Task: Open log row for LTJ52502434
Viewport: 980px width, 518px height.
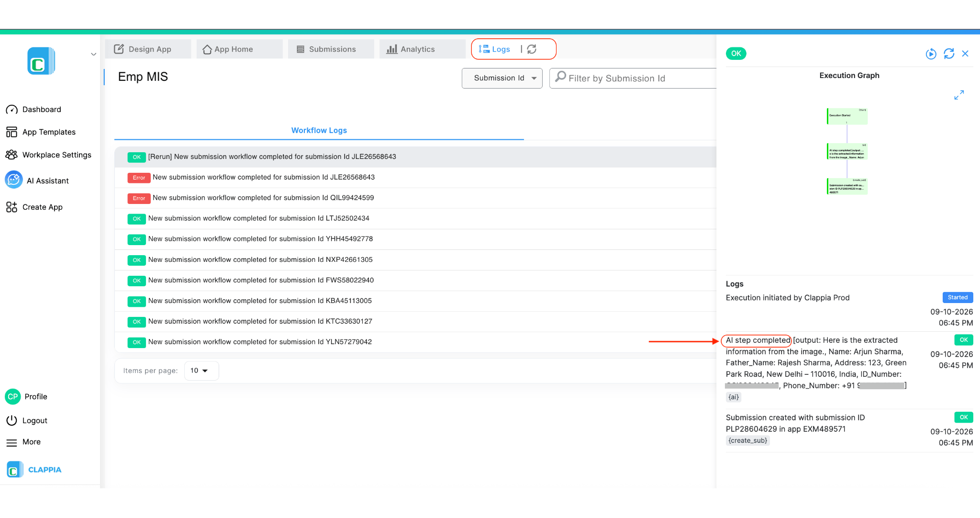Action: (415, 219)
